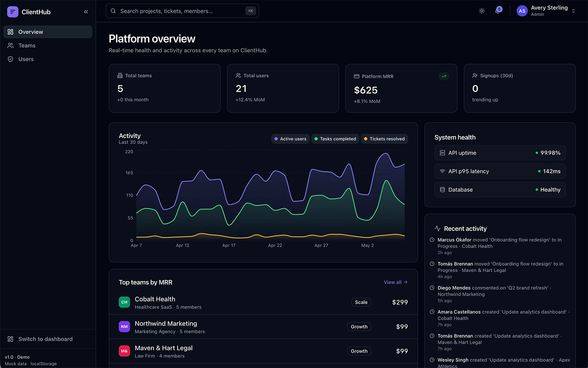Click Marcus Okafor name in recent activity

coord(454,240)
